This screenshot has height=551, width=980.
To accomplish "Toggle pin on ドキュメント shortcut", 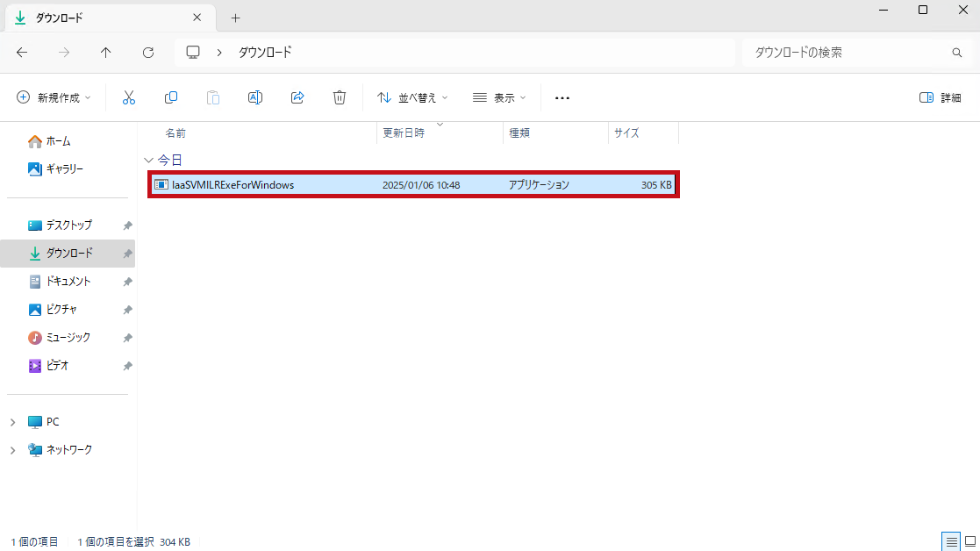I will point(127,282).
